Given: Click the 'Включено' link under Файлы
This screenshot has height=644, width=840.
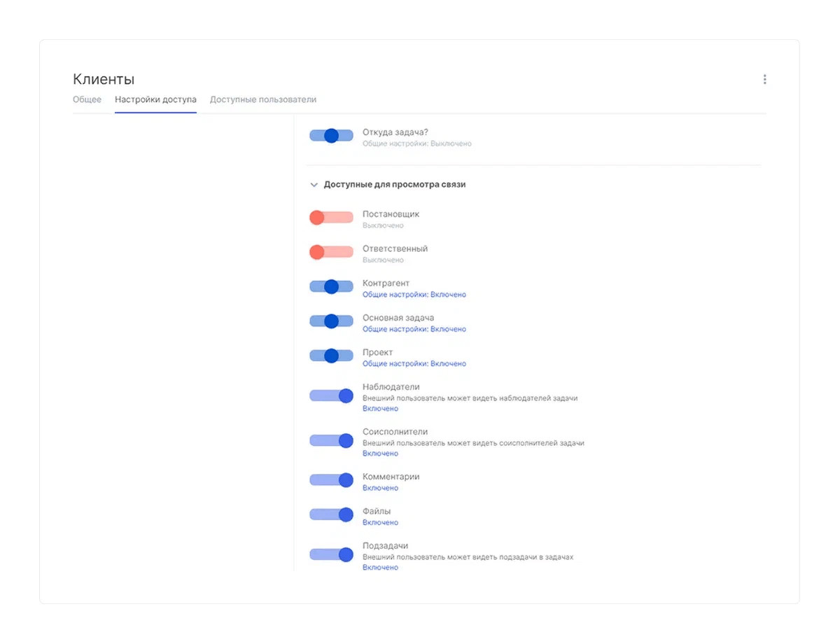Looking at the screenshot, I should pyautogui.click(x=380, y=523).
